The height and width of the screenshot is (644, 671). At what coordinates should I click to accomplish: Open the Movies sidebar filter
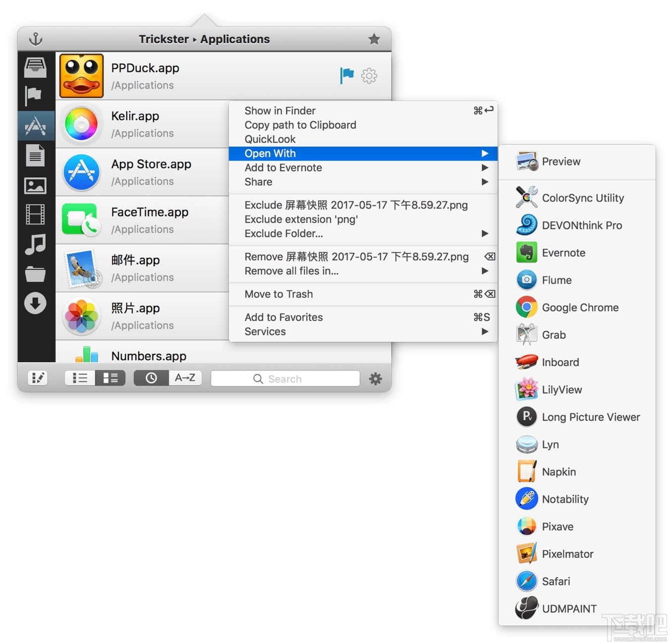coord(35,215)
